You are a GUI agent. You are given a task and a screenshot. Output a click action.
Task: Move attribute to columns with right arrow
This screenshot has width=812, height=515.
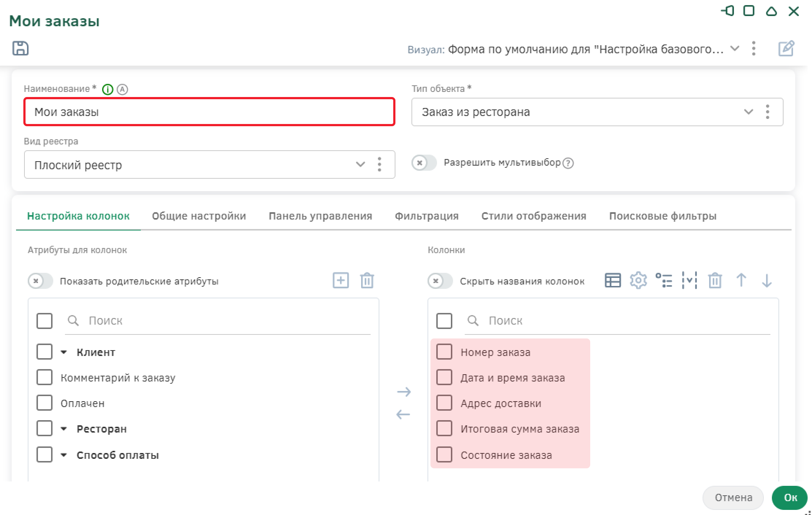pos(403,392)
